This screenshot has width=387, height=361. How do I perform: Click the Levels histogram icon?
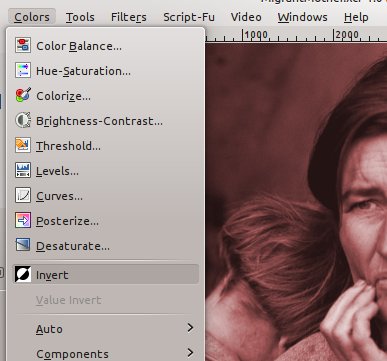coord(23,170)
